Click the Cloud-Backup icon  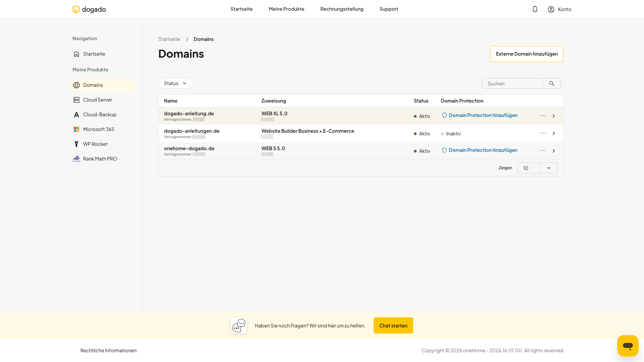click(76, 115)
